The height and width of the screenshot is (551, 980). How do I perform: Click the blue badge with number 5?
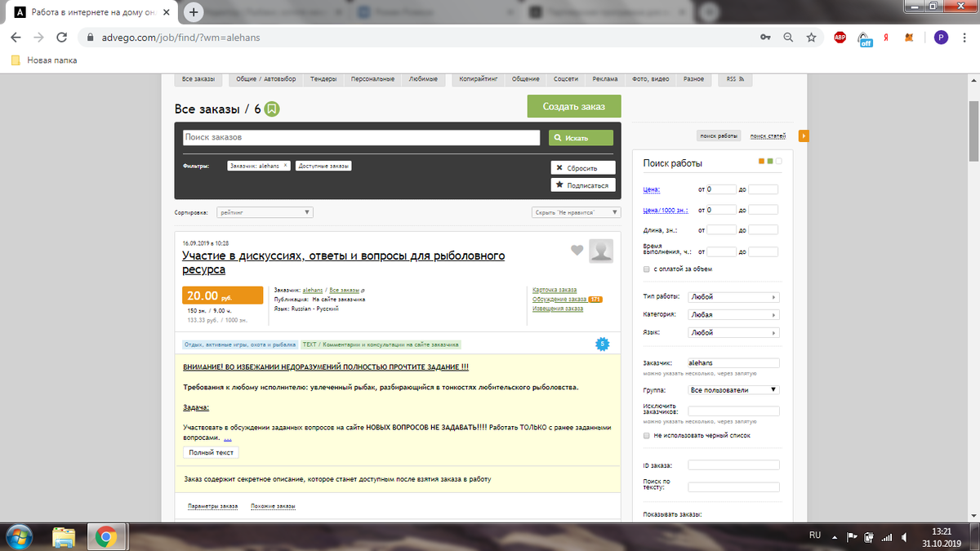coord(603,344)
